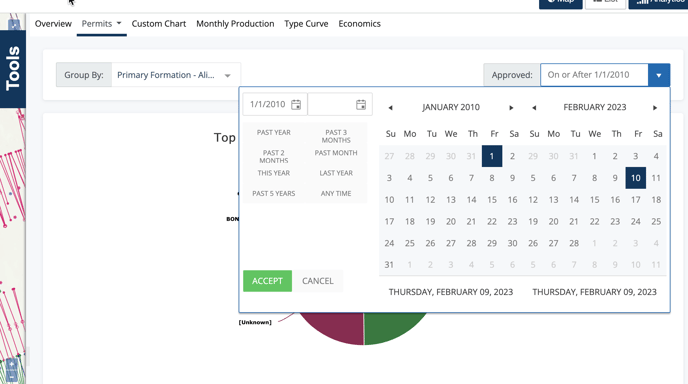Open the Overview tab
Viewport: 688px width, 384px height.
point(53,24)
